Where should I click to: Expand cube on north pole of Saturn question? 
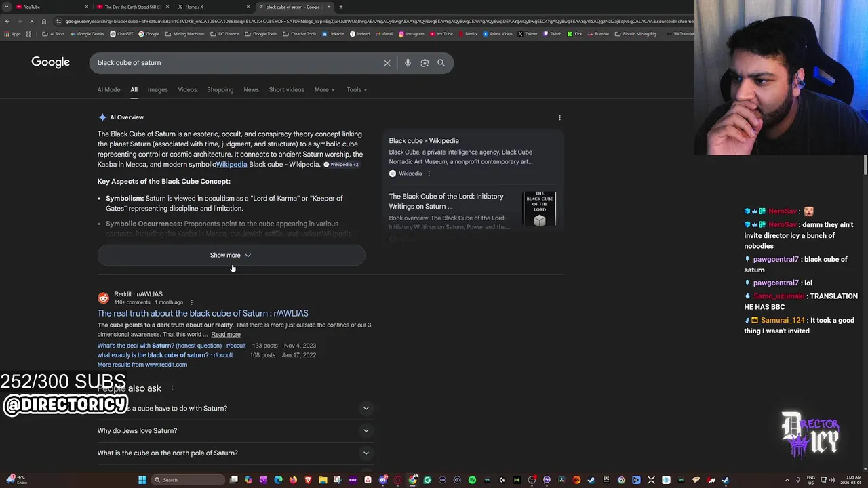[235, 453]
